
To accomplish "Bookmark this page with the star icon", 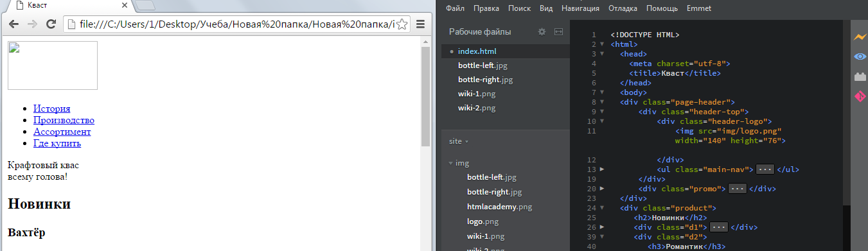I will pos(402,24).
